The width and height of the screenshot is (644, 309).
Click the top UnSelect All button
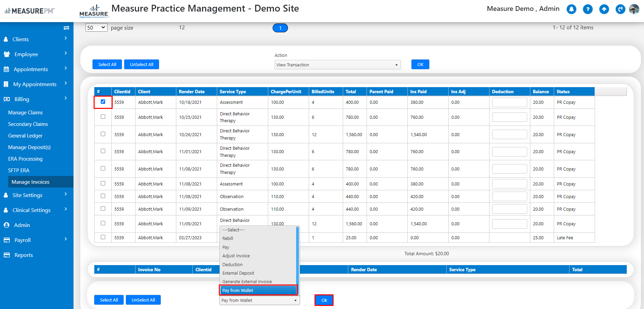pos(142,65)
